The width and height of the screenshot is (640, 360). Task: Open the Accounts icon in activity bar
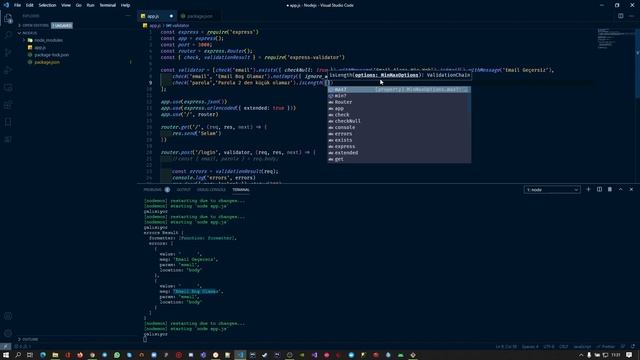click(8, 316)
